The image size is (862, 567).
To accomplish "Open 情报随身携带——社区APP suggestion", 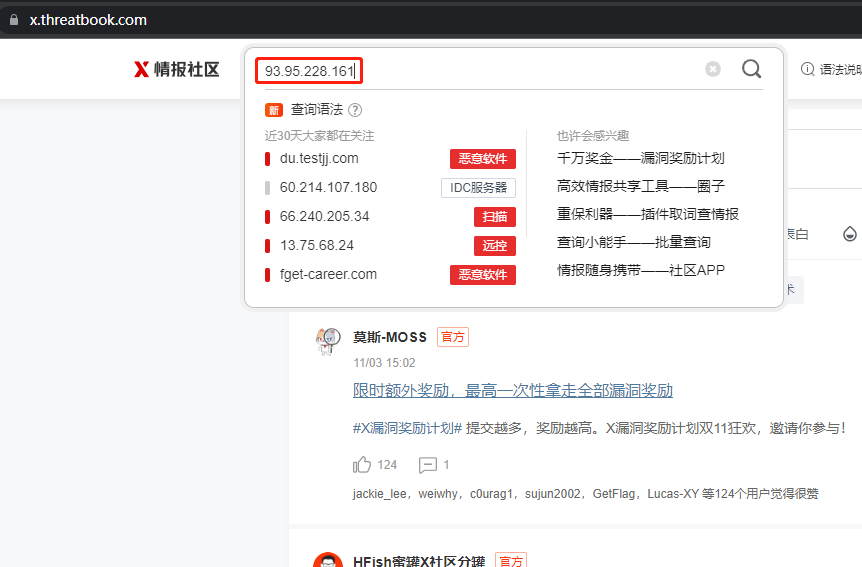I will point(640,271).
